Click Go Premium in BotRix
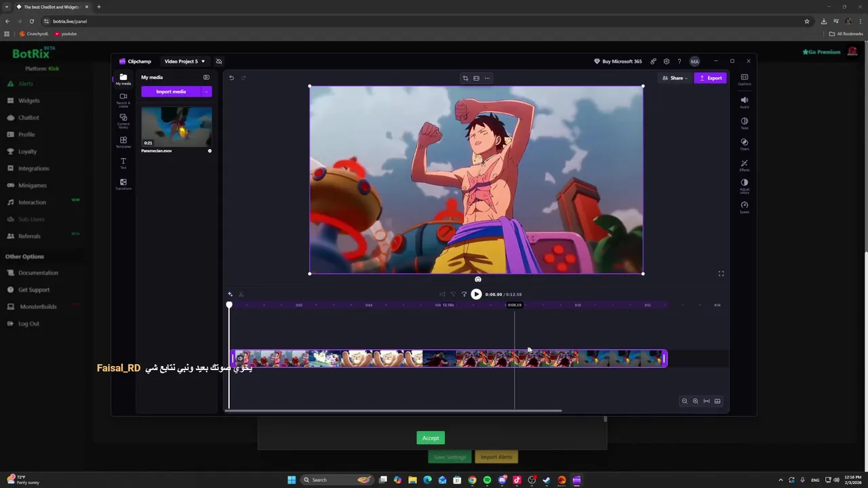This screenshot has height=488, width=868. [x=821, y=52]
